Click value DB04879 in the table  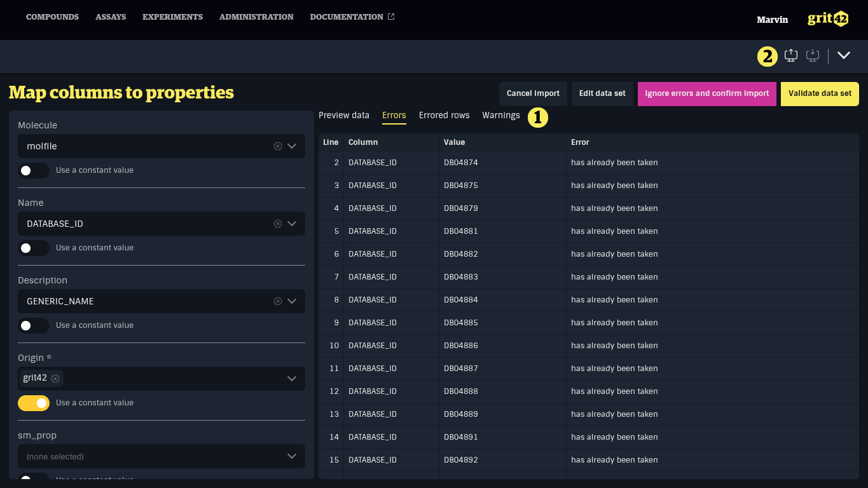coord(461,208)
